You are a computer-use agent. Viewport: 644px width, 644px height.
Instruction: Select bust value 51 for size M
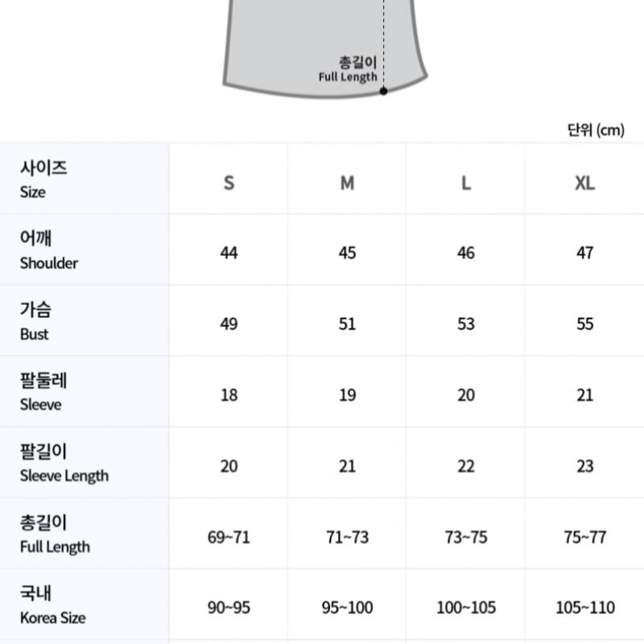347,324
